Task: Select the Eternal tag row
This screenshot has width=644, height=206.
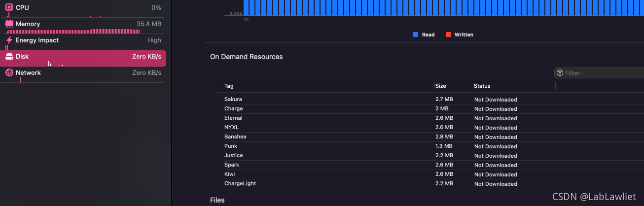Action: tap(430, 118)
